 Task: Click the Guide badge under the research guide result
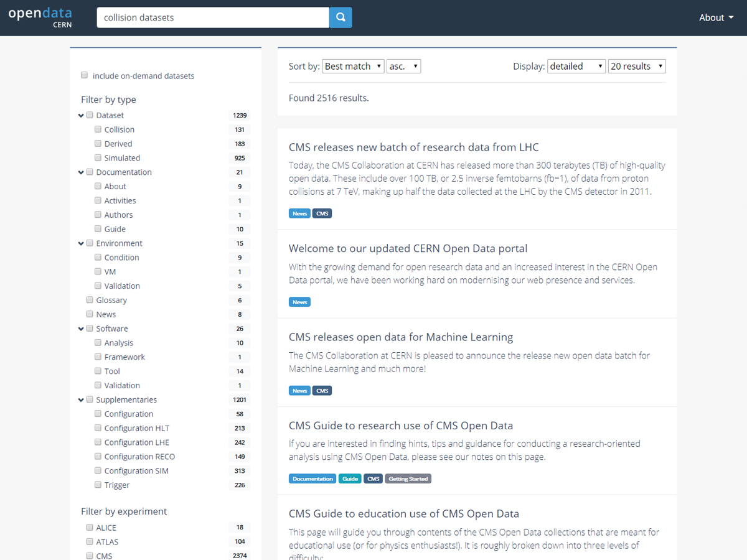[x=350, y=478]
